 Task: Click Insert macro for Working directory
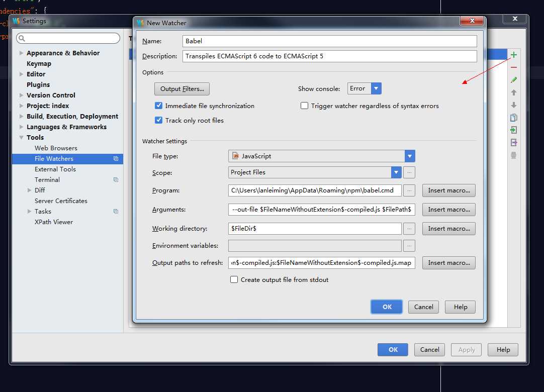[449, 229]
